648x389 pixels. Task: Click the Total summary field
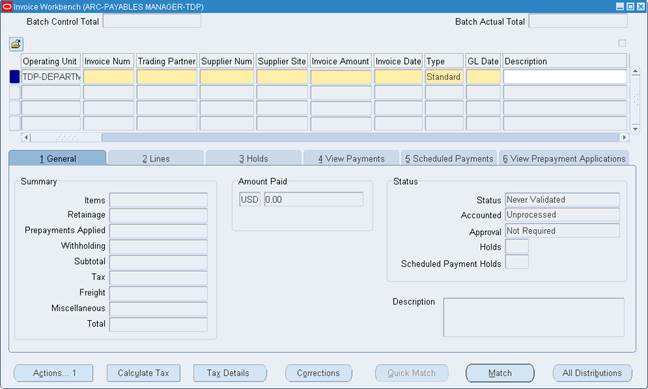[x=158, y=325]
